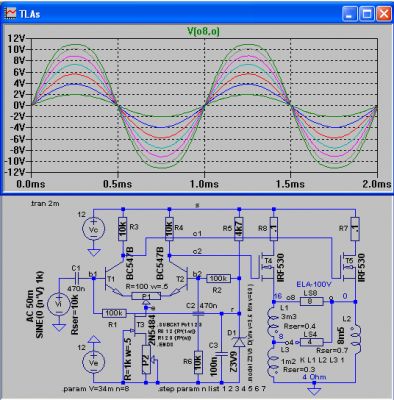Click potentiometer P1 component
Screen dimensions: 394x400
146,296
